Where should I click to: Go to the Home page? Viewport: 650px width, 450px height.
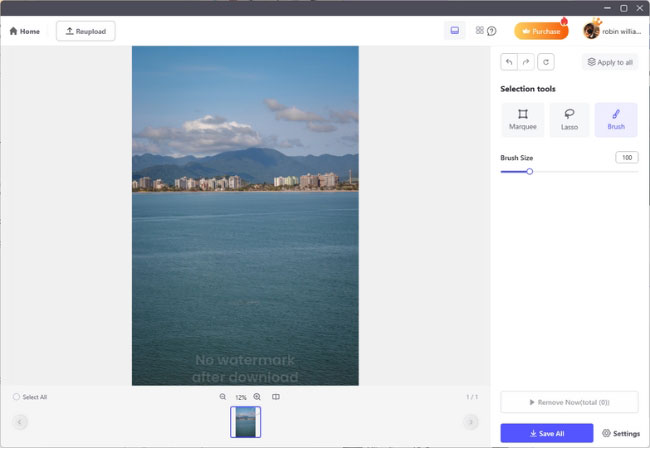[25, 31]
